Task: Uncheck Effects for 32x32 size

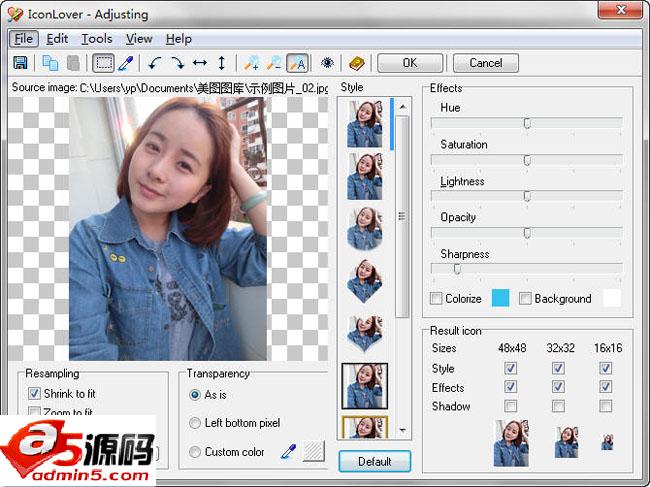Action: coord(558,387)
